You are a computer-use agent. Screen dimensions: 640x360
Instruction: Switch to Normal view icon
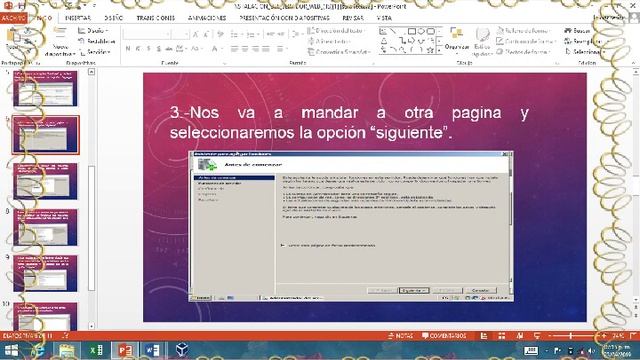click(484, 336)
